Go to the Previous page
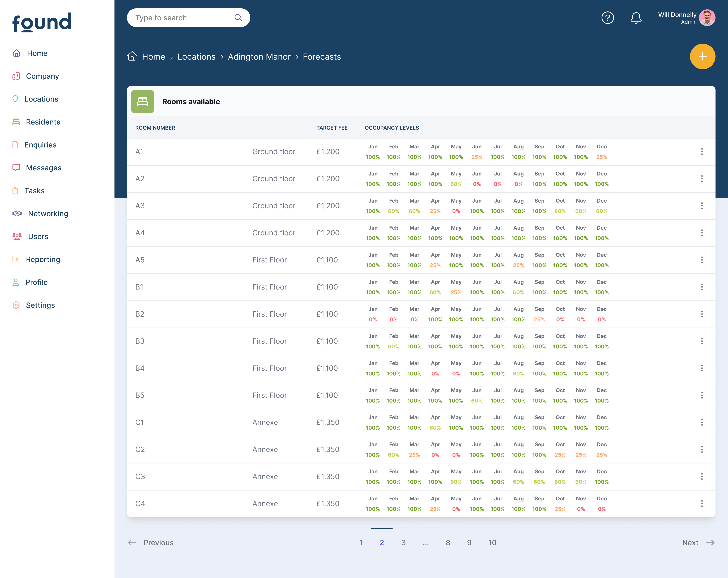Image resolution: width=728 pixels, height=578 pixels. [151, 543]
